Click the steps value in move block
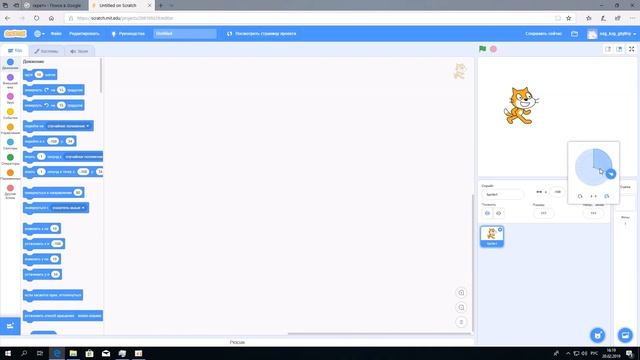This screenshot has width=640, height=360. [39, 75]
